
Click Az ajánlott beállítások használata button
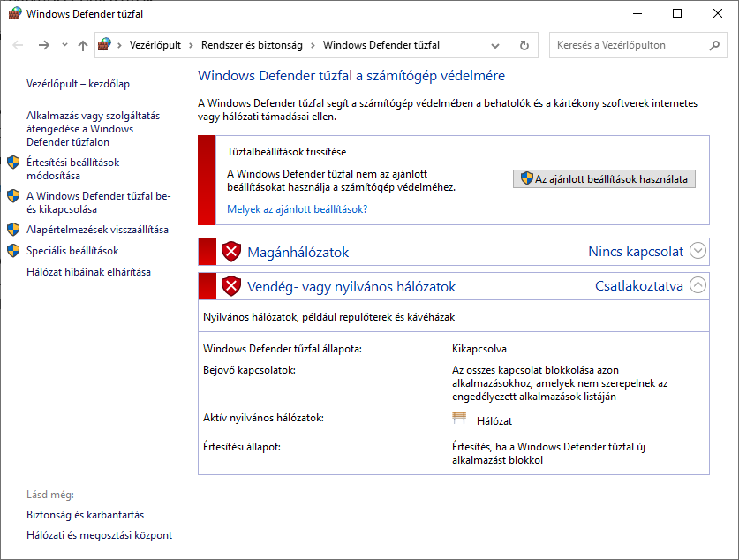click(x=604, y=179)
